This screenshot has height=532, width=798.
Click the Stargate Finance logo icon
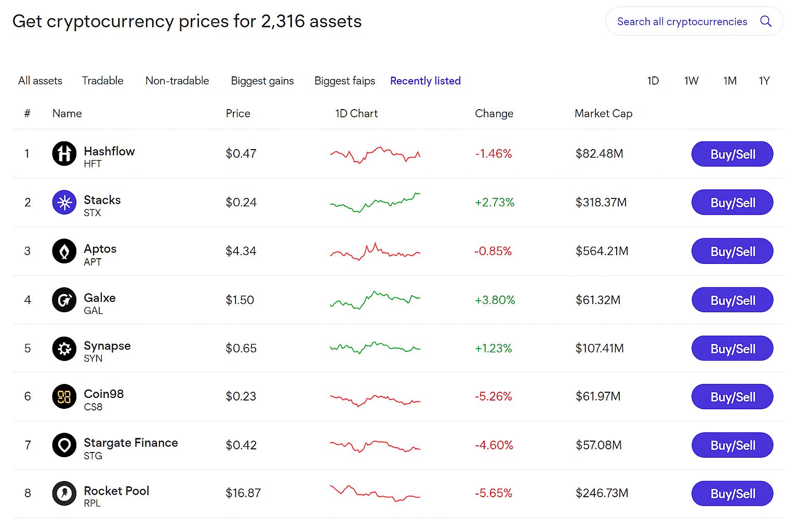tap(64, 445)
